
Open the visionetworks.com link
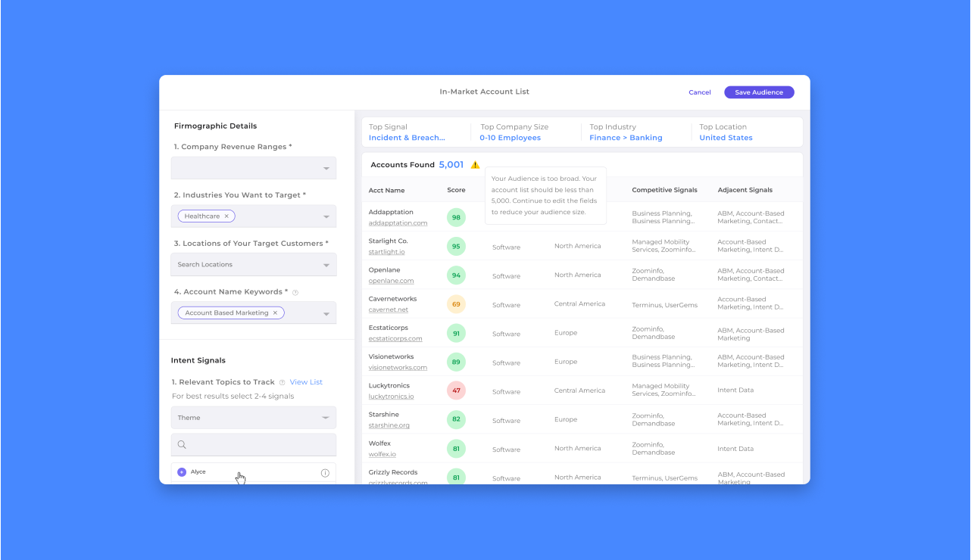pyautogui.click(x=398, y=368)
